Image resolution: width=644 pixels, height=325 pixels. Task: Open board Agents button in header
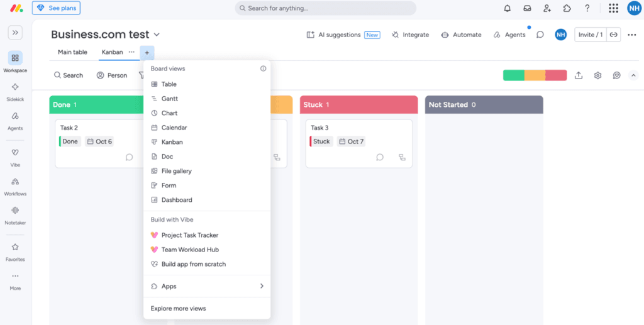pyautogui.click(x=509, y=35)
